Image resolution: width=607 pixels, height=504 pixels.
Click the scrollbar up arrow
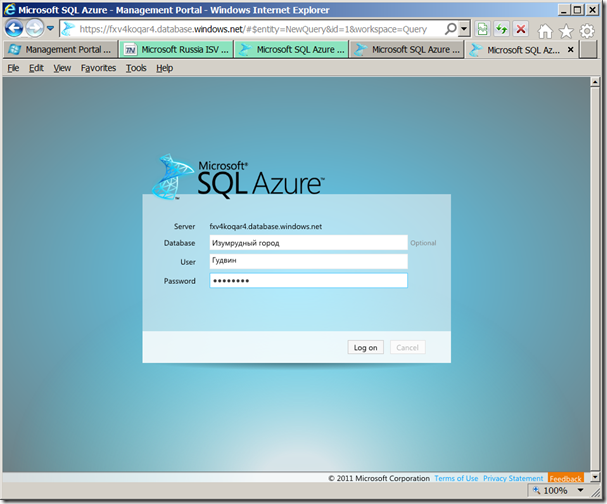point(595,82)
